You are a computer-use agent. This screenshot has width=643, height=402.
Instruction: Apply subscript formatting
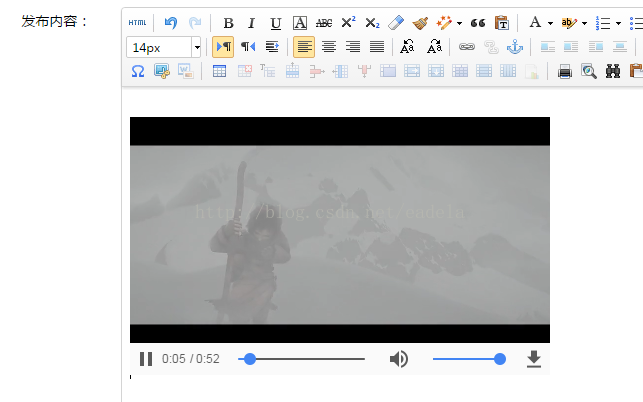click(x=372, y=23)
